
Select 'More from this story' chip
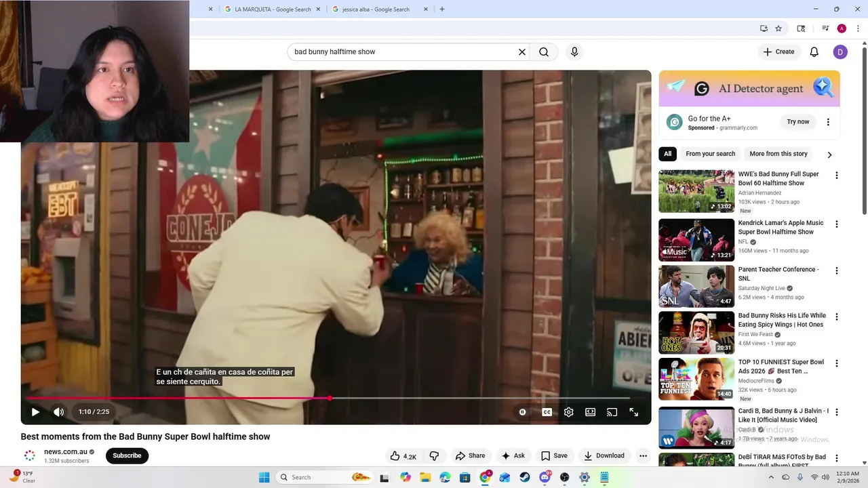pos(778,154)
